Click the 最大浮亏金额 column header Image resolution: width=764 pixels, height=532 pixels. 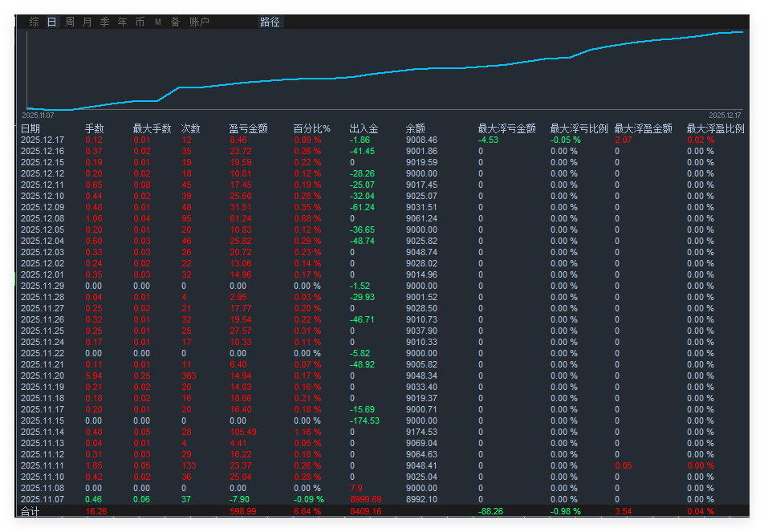click(x=506, y=128)
